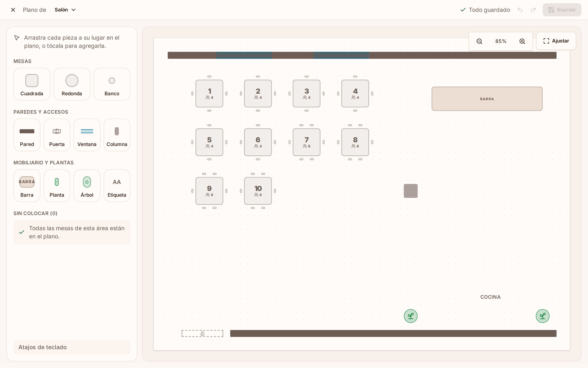Viewport: 588px width, 368px height.
Task: Select table 1 on the plan
Action: point(209,93)
